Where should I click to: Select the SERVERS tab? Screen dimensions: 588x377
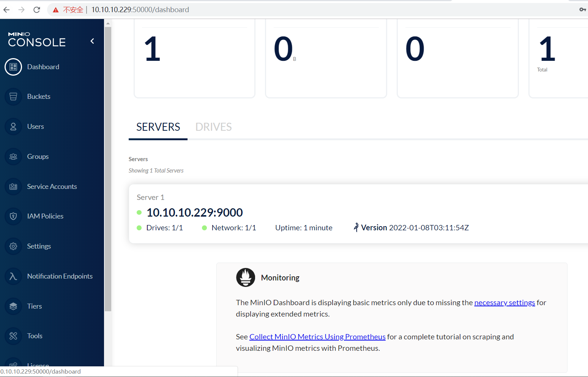158,127
